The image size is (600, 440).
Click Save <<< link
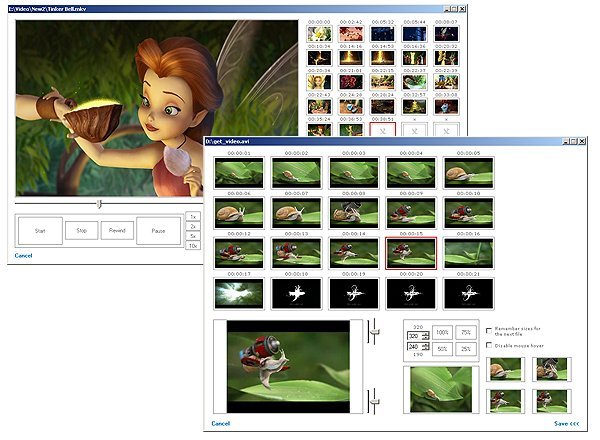pos(566,424)
